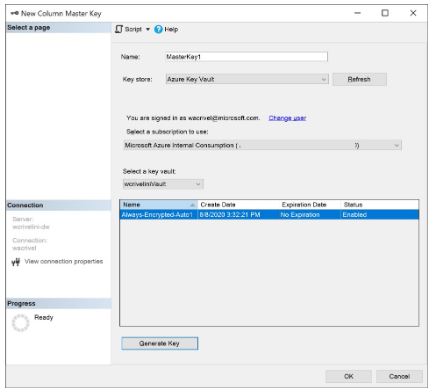This screenshot has height=392, width=434.
Task: Maximize the New Column Master Key window
Action: point(385,13)
